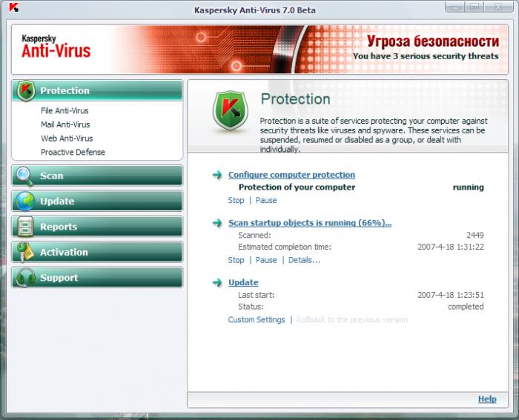The image size is (519, 420).
Task: Click the file cabinet Reports icon
Action: click(25, 227)
